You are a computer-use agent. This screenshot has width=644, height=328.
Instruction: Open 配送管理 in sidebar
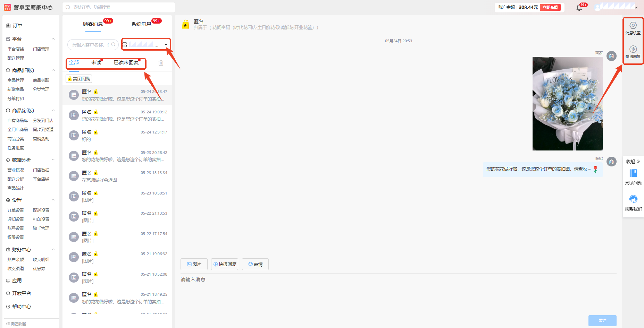(16, 58)
